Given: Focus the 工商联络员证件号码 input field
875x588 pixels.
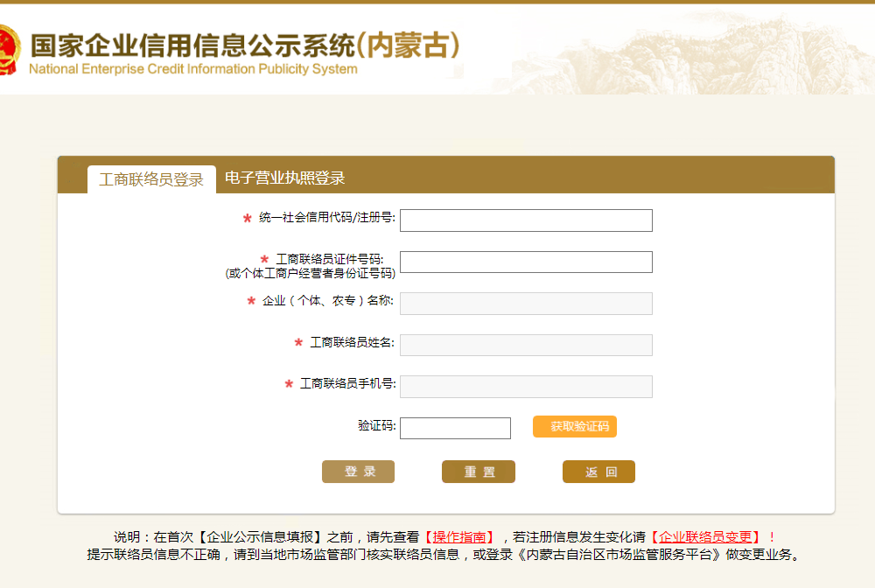Looking at the screenshot, I should click(x=526, y=262).
